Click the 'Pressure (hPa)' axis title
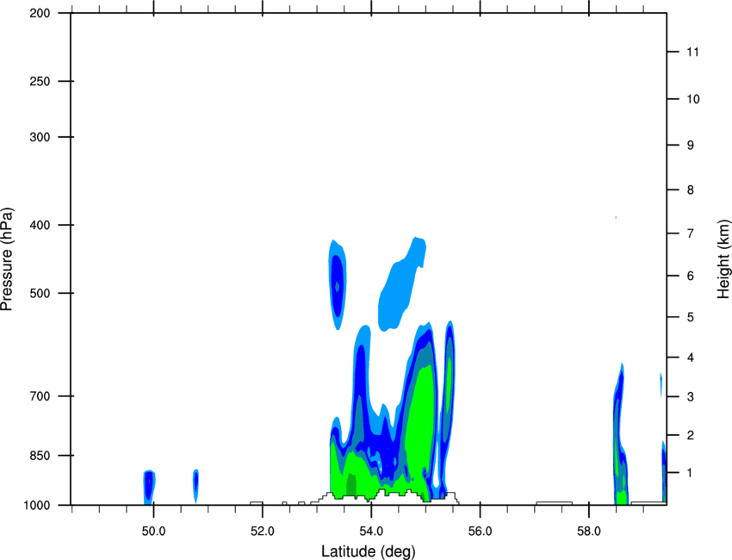The image size is (732, 560). (x=7, y=259)
